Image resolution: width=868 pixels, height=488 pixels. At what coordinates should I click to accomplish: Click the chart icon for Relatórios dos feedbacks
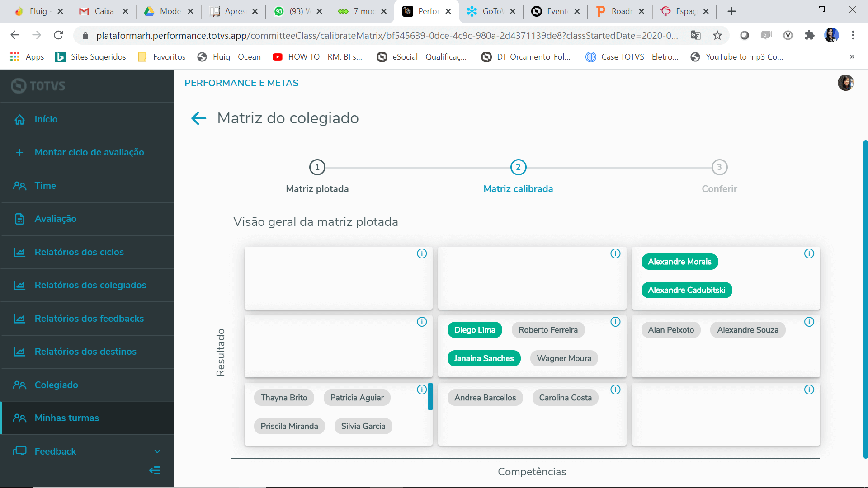click(19, 319)
